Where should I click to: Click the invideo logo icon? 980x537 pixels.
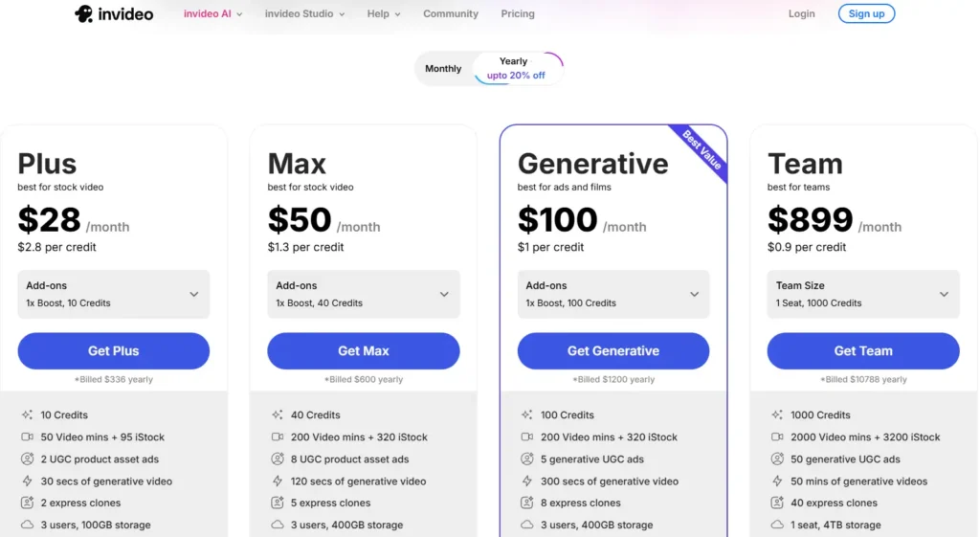tap(84, 13)
